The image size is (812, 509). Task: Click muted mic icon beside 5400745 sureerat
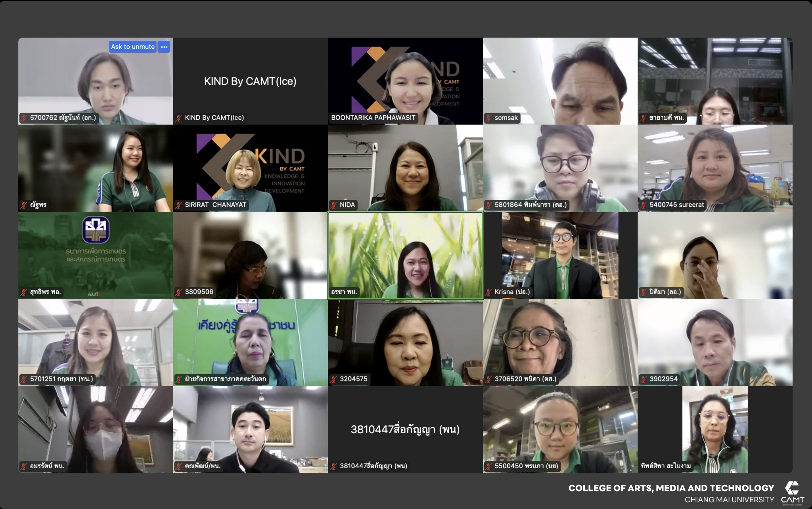(x=644, y=205)
